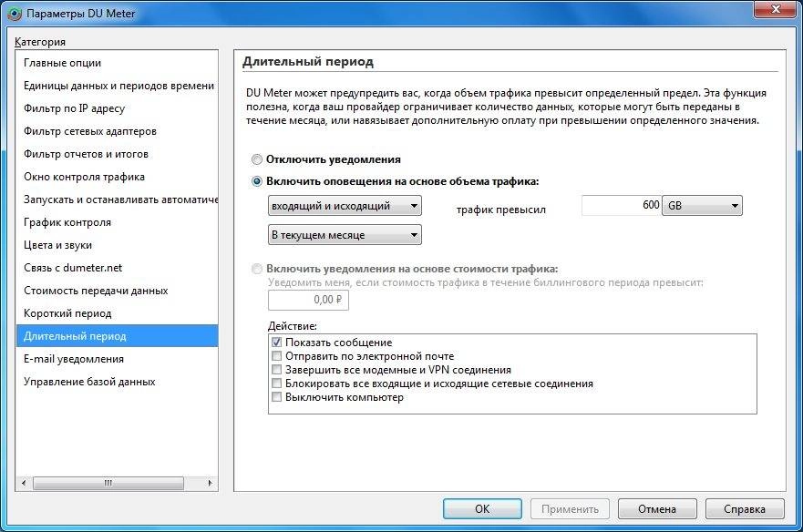Enable Отправить по электронной почте checkbox

[x=276, y=356]
